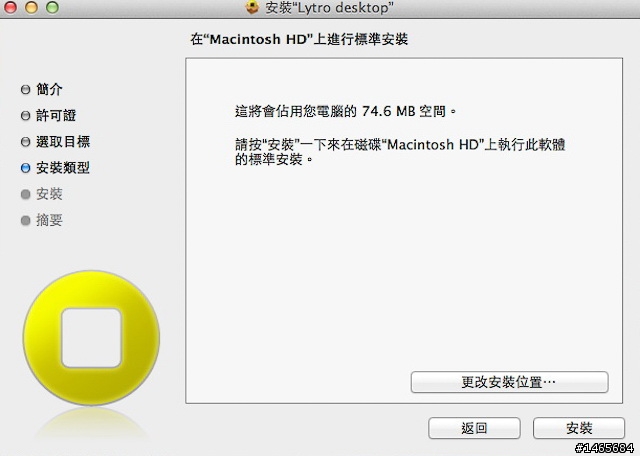Click the grey 安裝 step bullet
The image size is (640, 456).
click(25, 194)
